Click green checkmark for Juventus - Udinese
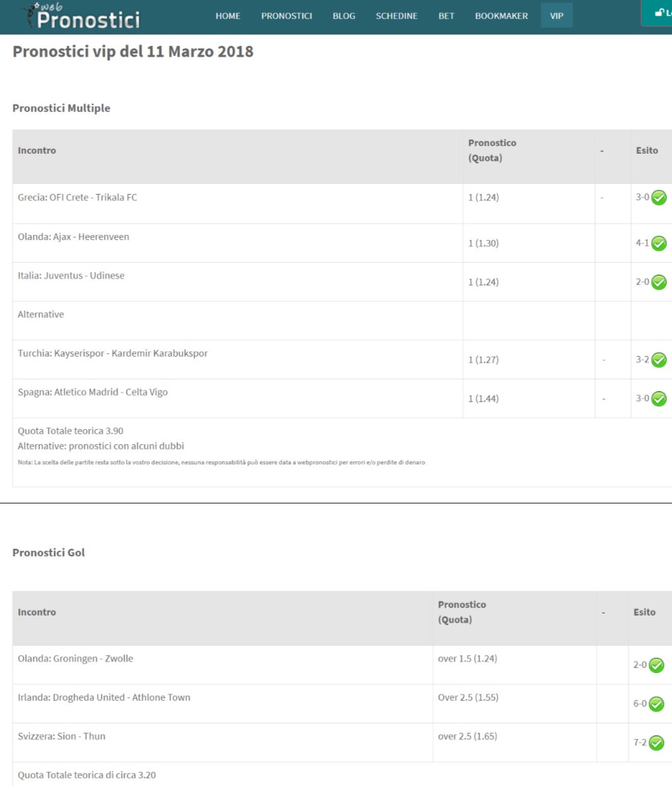Viewport: 672px width, 789px height. click(x=659, y=282)
